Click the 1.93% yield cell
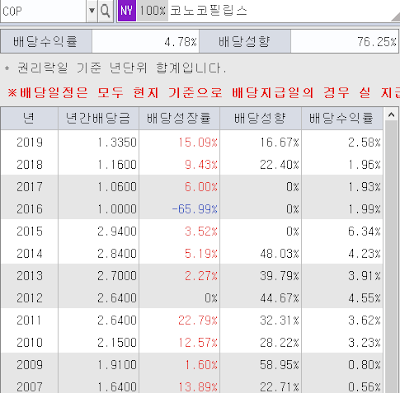This screenshot has width=400, height=393. click(342, 187)
